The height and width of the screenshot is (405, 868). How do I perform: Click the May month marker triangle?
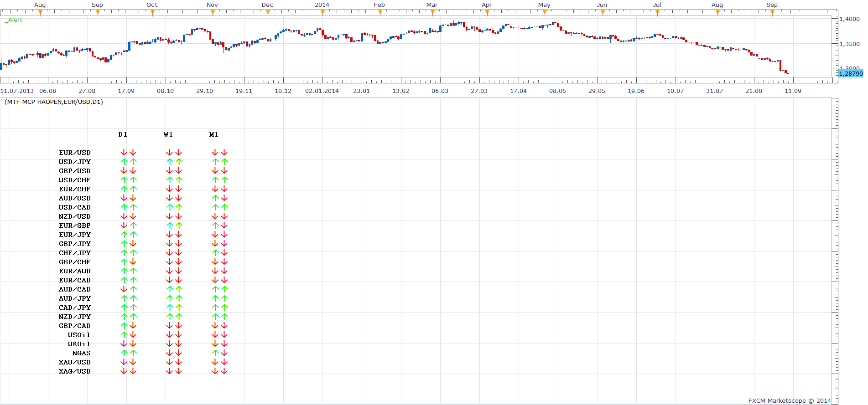(545, 12)
